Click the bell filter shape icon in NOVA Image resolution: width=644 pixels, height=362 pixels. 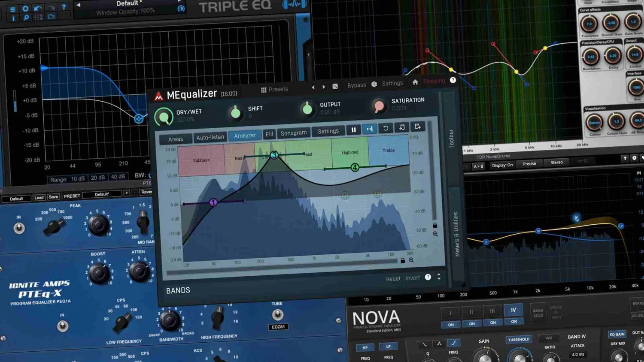tap(439, 344)
